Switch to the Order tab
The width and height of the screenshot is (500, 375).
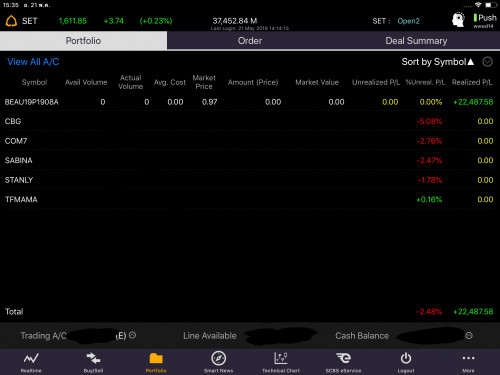[250, 41]
